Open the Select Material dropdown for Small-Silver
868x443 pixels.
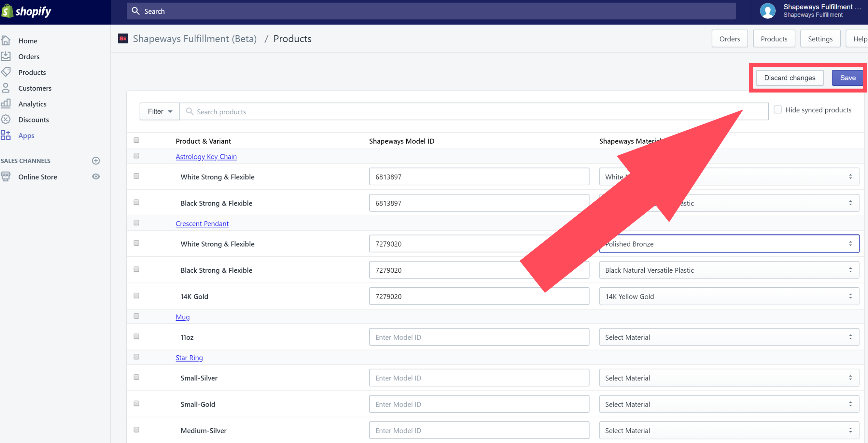click(x=729, y=378)
